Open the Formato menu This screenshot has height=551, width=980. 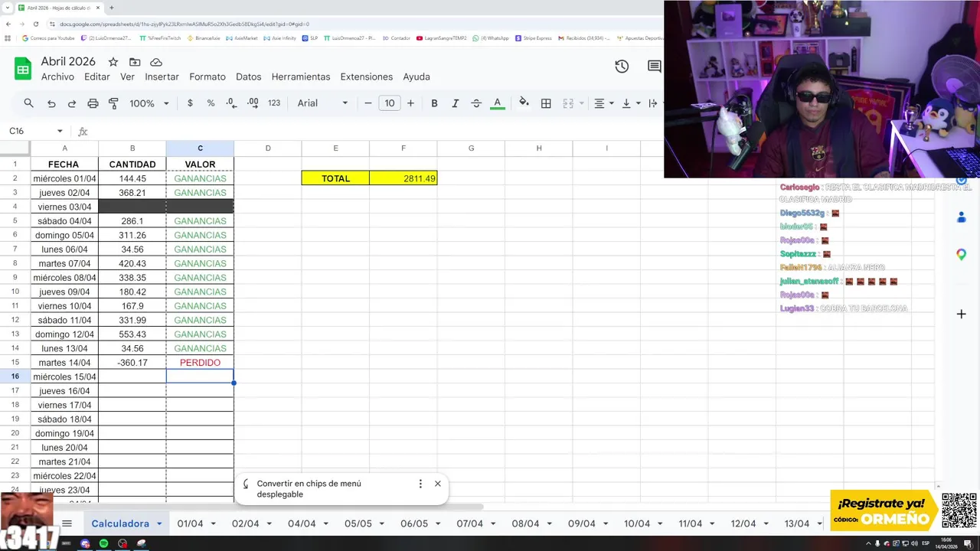[207, 77]
